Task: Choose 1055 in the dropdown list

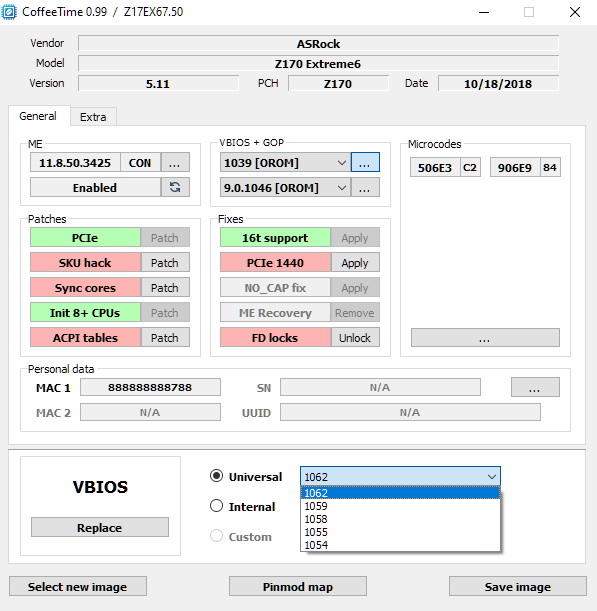Action: pyautogui.click(x=400, y=532)
